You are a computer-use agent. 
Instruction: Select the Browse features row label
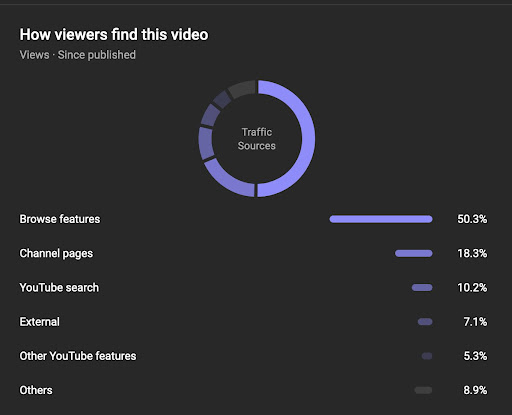click(60, 219)
